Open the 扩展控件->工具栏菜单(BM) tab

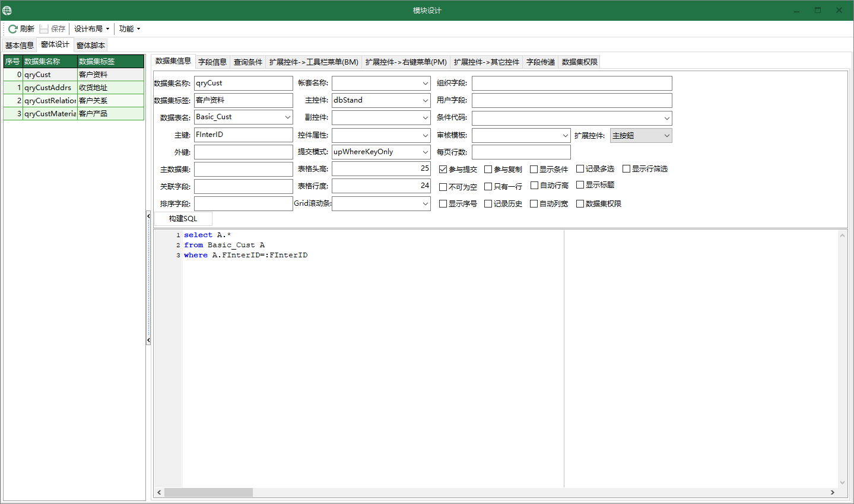(x=314, y=62)
